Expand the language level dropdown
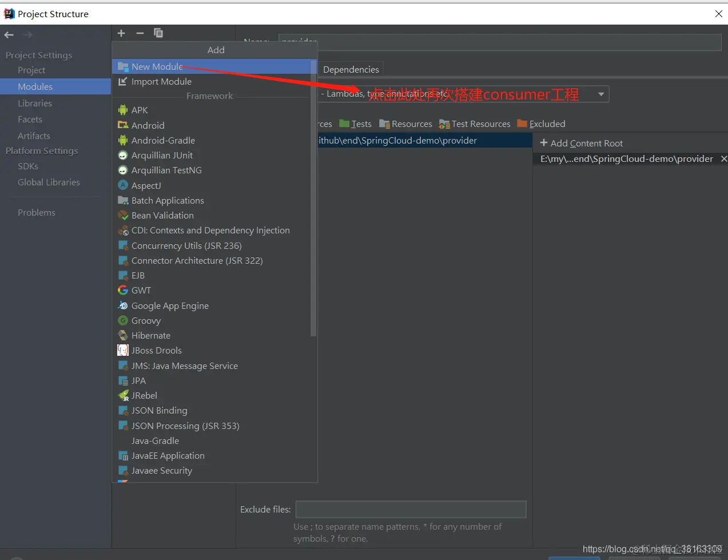This screenshot has height=560, width=728. point(601,94)
